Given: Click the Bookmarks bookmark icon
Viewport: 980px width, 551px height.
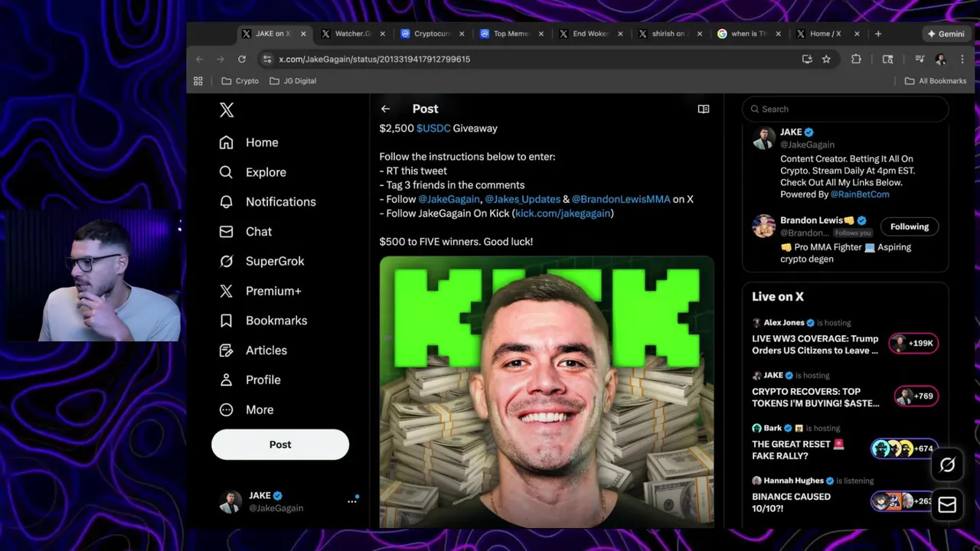Looking at the screenshot, I should click(x=226, y=321).
